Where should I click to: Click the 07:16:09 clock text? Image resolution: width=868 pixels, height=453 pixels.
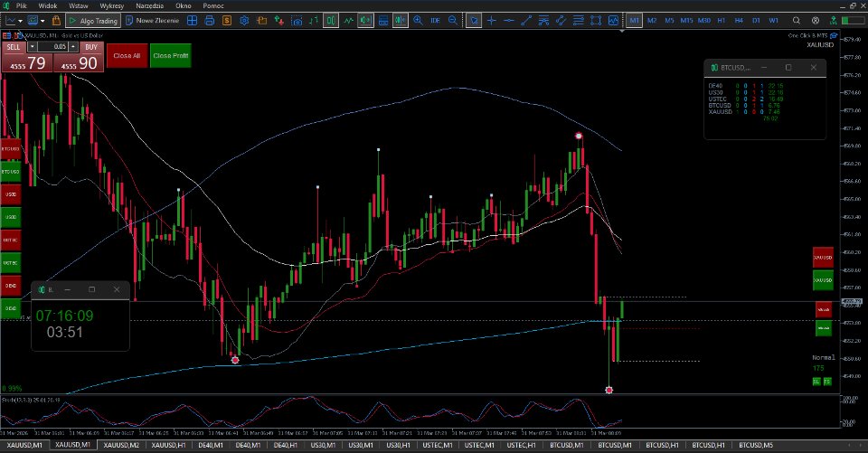(65, 316)
